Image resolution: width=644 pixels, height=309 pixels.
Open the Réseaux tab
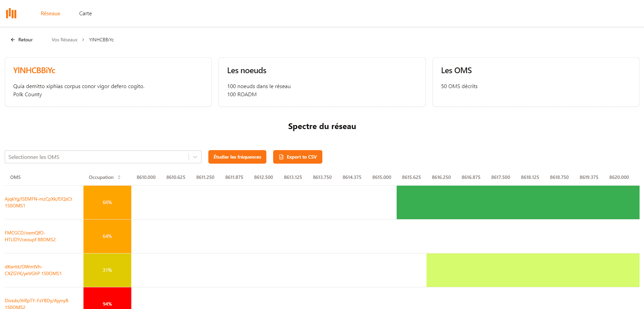(x=50, y=14)
